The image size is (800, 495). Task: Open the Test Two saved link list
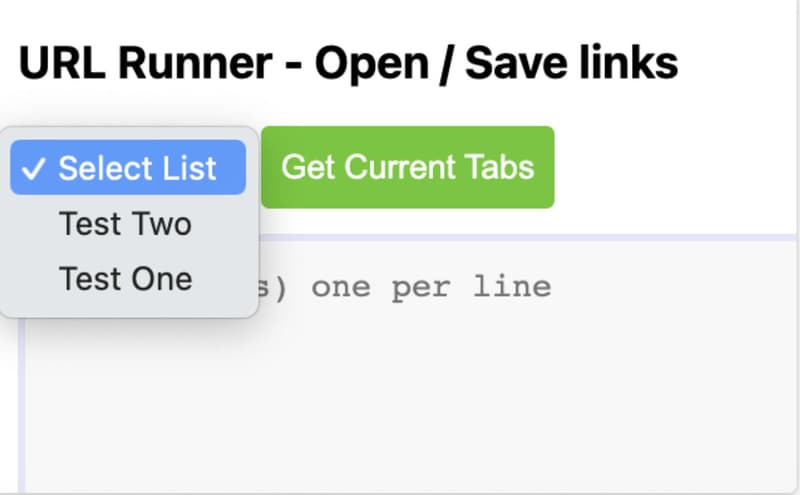click(x=125, y=223)
